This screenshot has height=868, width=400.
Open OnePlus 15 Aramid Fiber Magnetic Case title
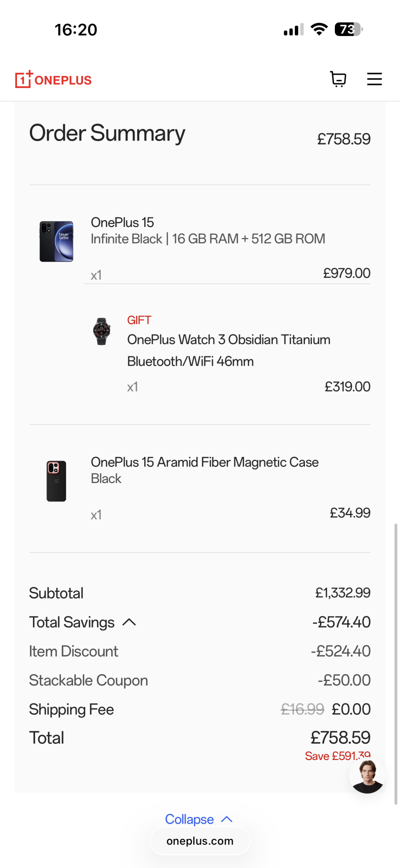(x=205, y=462)
